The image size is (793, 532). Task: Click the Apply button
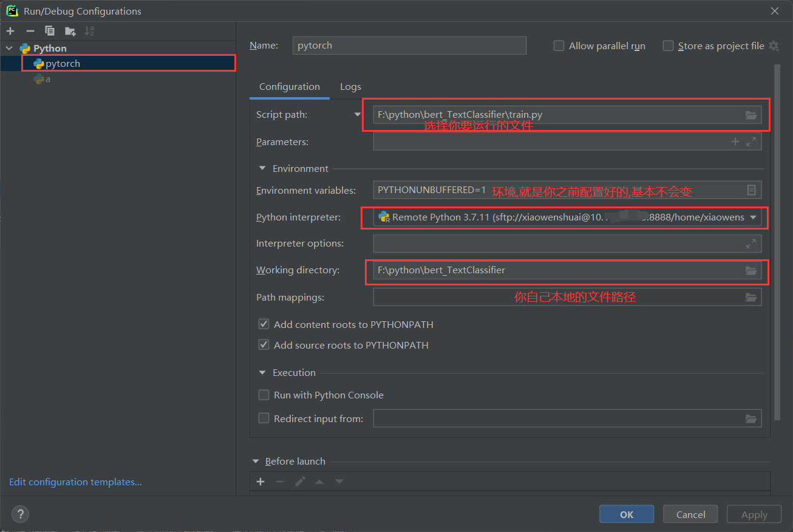tap(754, 514)
